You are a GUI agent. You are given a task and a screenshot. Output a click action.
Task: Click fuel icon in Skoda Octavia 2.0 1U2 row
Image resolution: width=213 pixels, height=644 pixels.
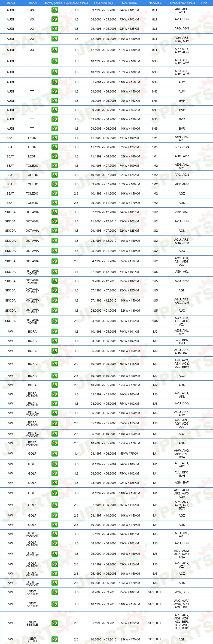[x=54, y=261]
